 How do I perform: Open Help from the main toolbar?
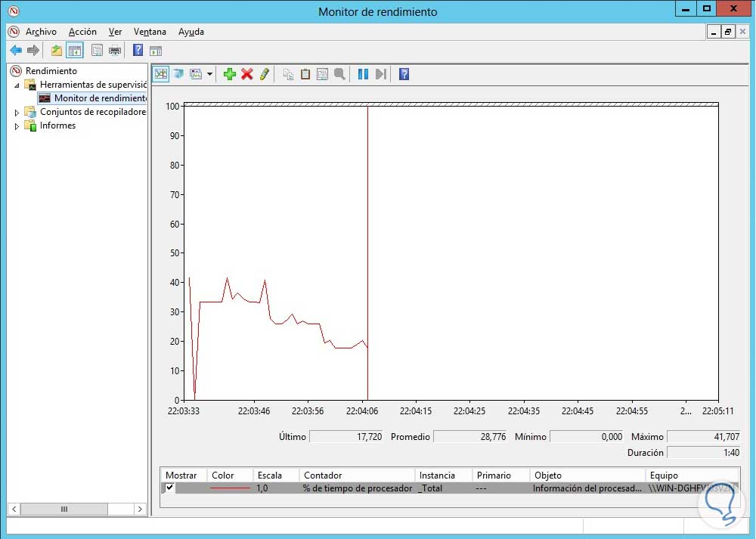pos(138,50)
